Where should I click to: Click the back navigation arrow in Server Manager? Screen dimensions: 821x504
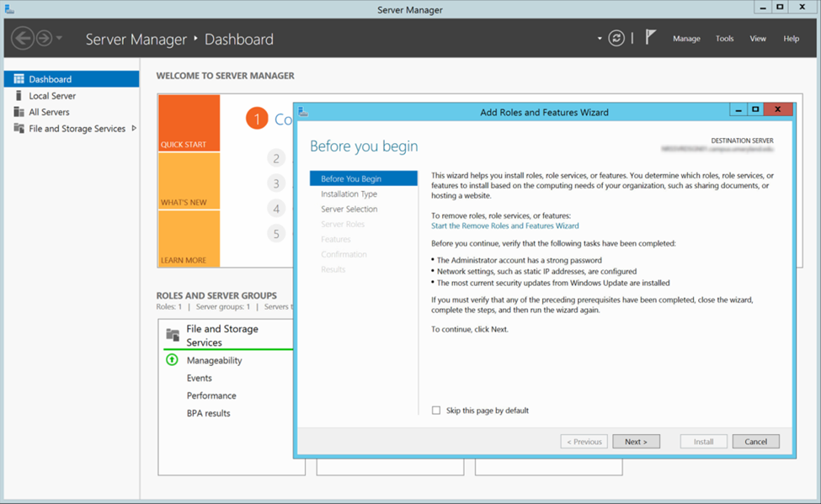point(23,38)
